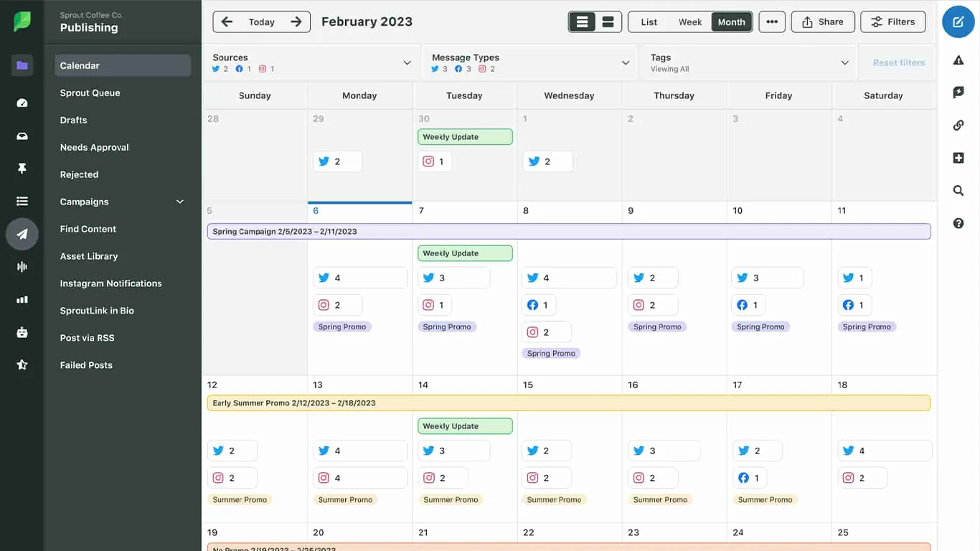The height and width of the screenshot is (551, 980).
Task: Expand the Message Types filter dropdown
Action: click(x=626, y=63)
